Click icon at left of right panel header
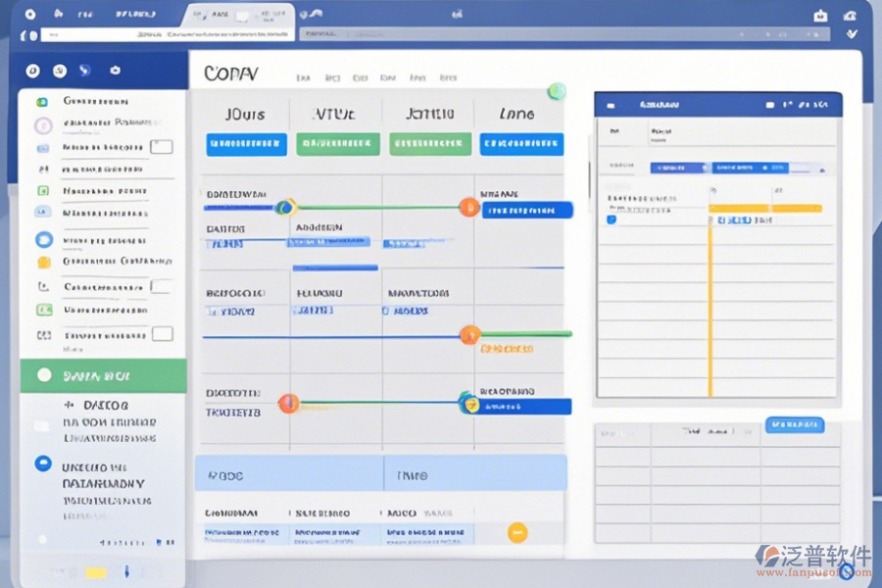The width and height of the screenshot is (882, 588). coord(611,105)
